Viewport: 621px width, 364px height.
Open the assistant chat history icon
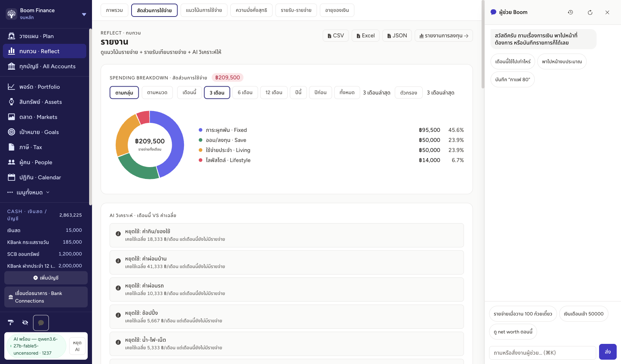(570, 12)
